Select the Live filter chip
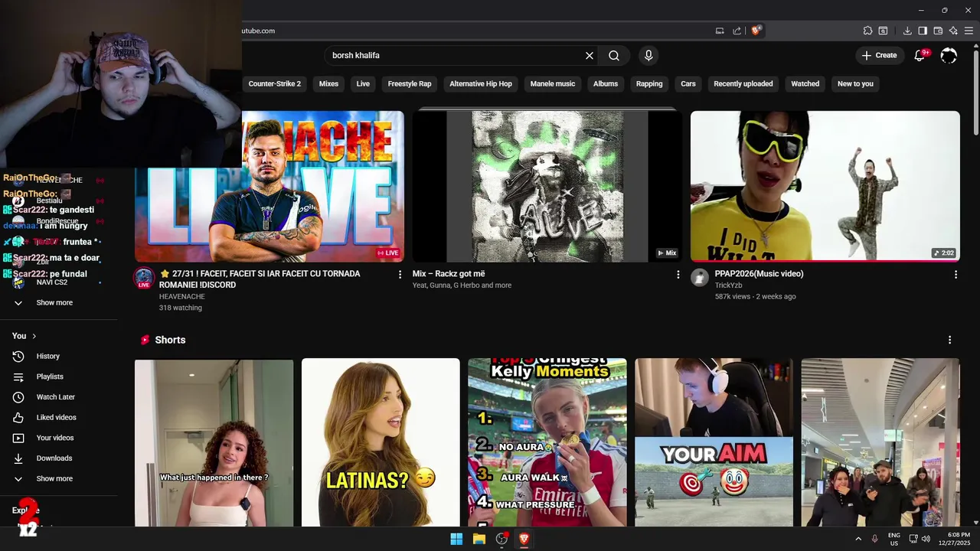The width and height of the screenshot is (980, 551). (x=363, y=83)
